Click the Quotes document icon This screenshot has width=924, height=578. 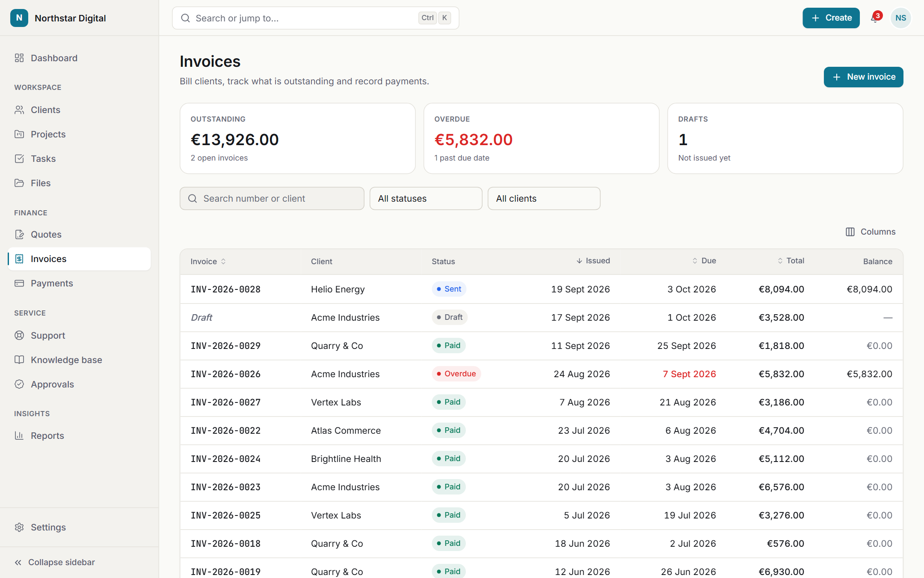pos(19,234)
